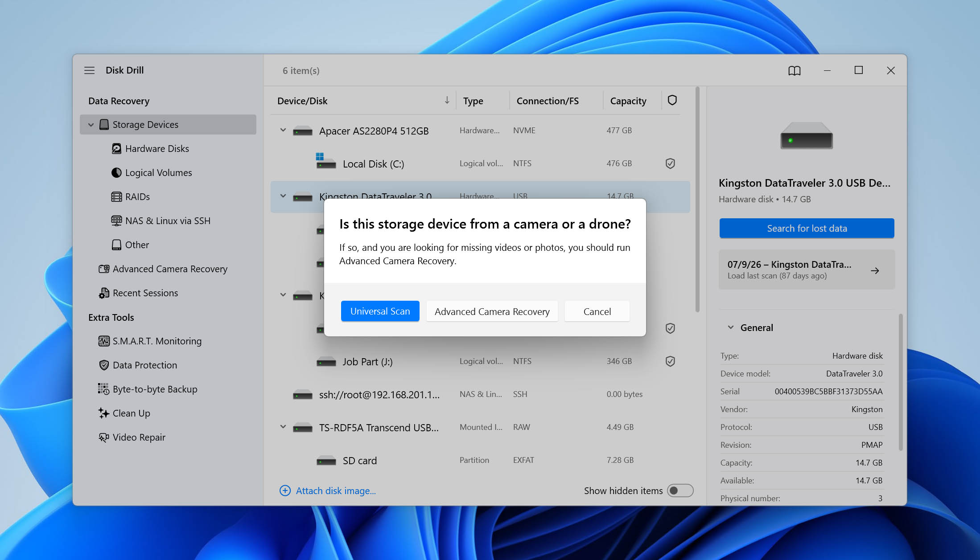The image size is (980, 560).
Task: Sort by the Capacity column header
Action: [x=628, y=101]
